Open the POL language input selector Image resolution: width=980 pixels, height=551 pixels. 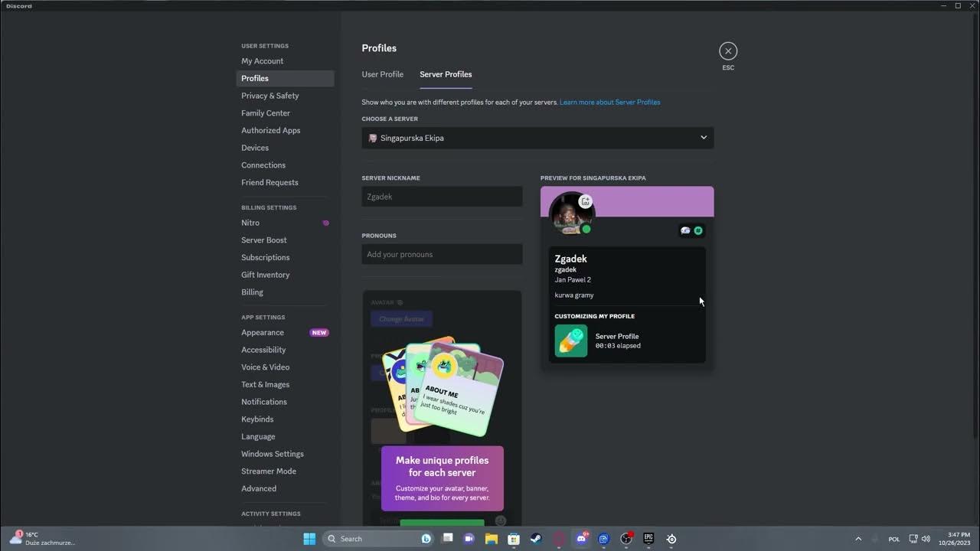click(x=893, y=539)
